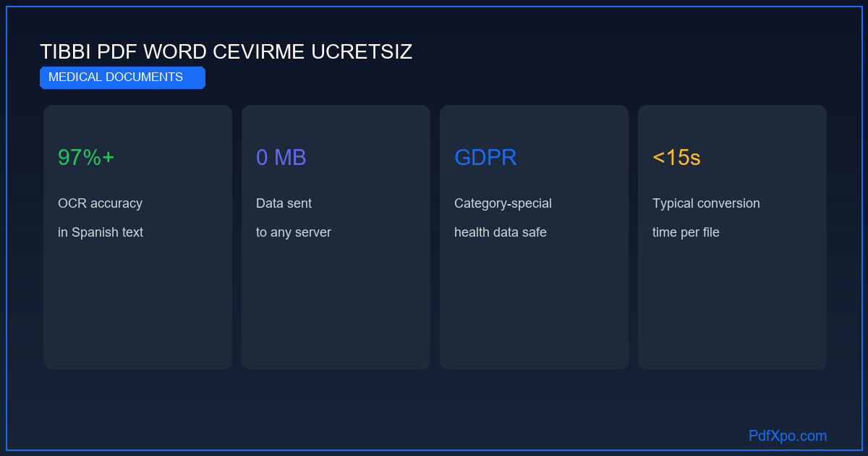The width and height of the screenshot is (868, 456).
Task: Click the 'time per file' line
Action: [686, 232]
